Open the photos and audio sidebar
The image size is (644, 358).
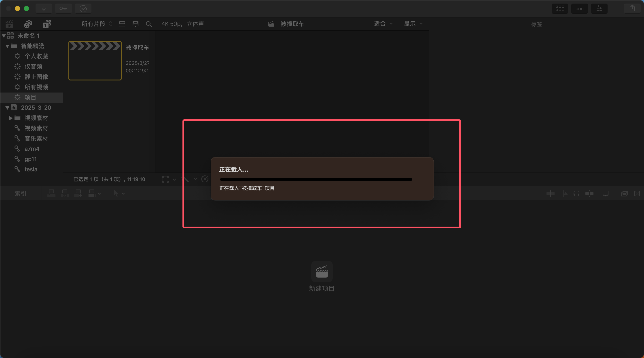pos(28,24)
